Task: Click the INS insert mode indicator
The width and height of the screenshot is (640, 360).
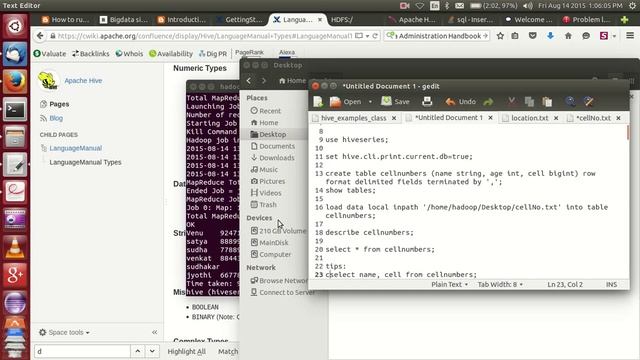Action: (x=611, y=284)
